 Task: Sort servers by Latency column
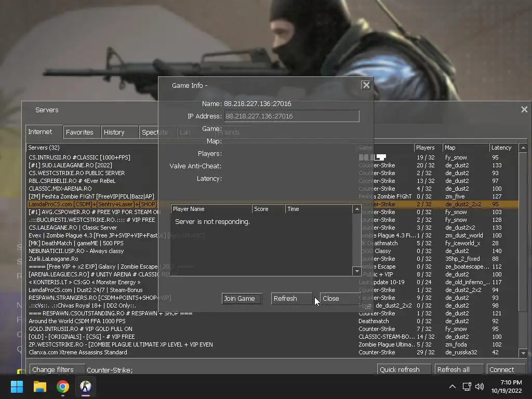504,148
